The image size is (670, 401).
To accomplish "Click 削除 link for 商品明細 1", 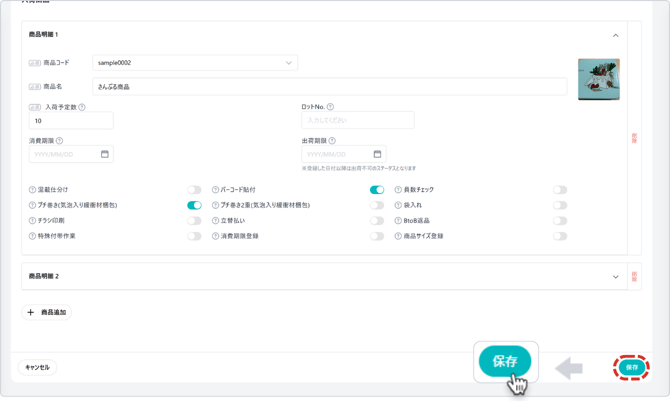I will (x=635, y=138).
